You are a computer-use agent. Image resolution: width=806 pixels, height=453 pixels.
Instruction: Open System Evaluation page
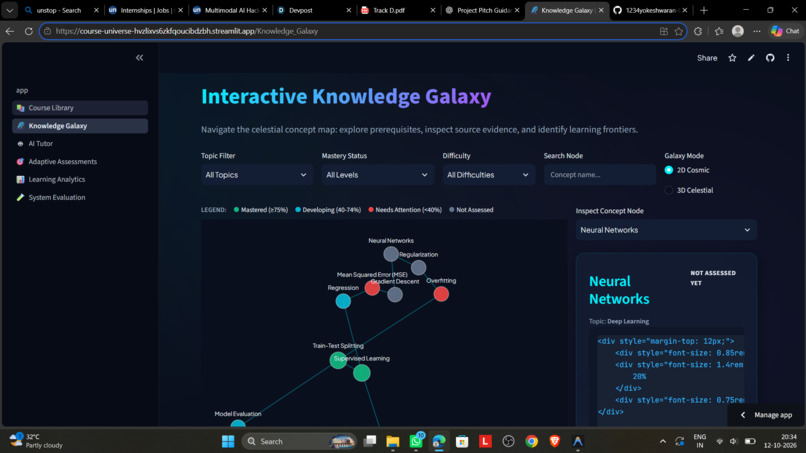click(80, 197)
